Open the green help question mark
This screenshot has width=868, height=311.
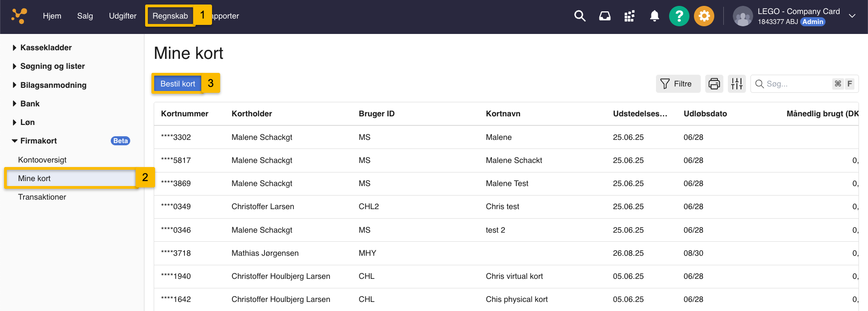click(x=679, y=16)
